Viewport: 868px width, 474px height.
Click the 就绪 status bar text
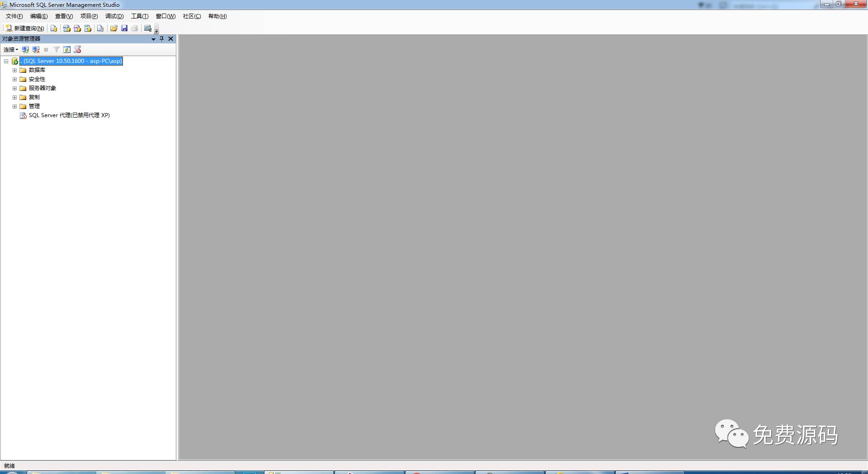point(9,466)
